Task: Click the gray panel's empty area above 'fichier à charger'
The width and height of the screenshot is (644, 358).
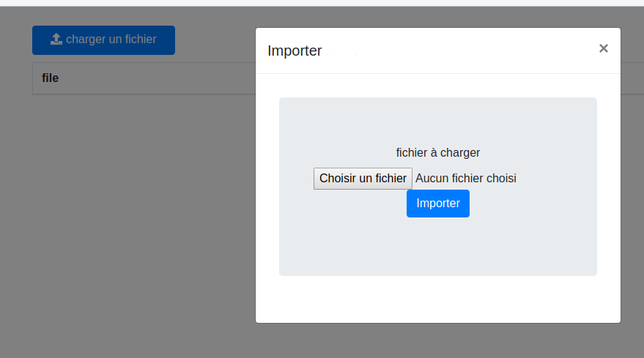Action: pos(437,121)
